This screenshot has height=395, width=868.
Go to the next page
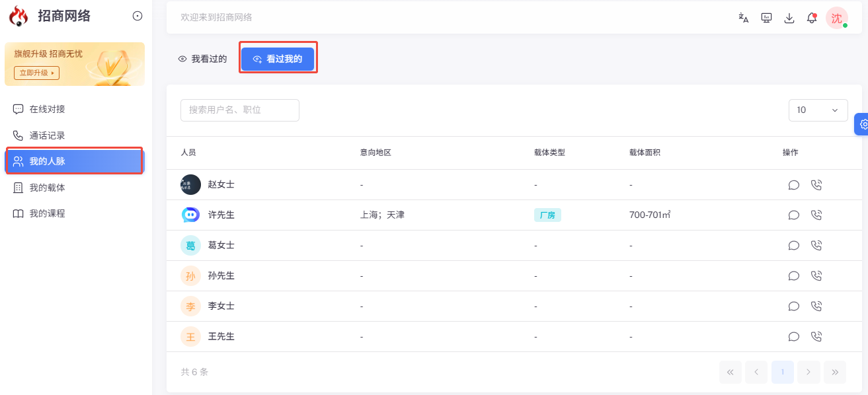[809, 373]
